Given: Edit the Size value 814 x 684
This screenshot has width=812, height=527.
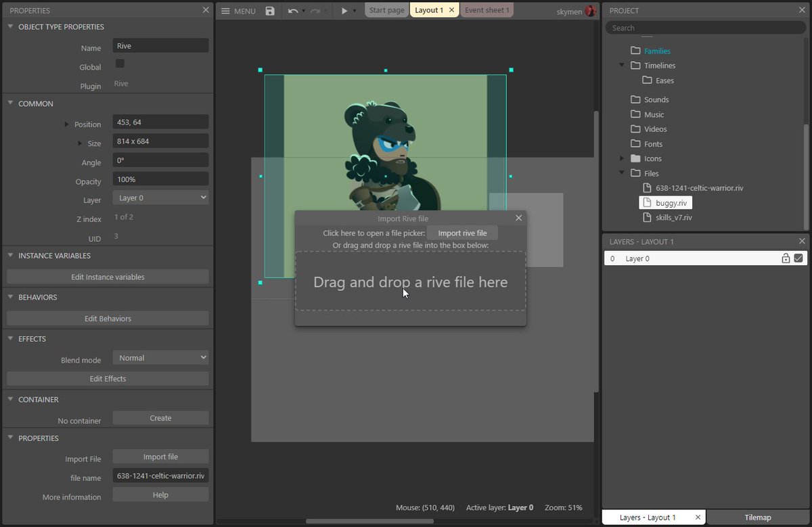Looking at the screenshot, I should tap(160, 141).
